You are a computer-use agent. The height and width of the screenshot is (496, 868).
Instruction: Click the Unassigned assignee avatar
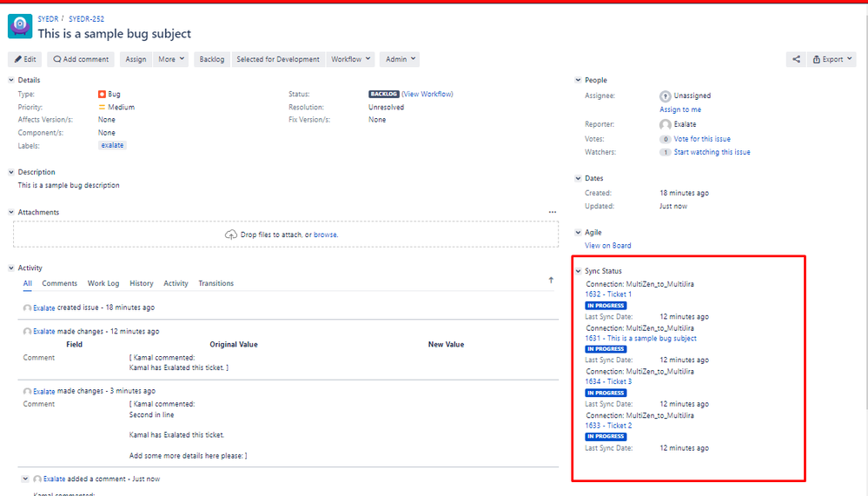click(x=666, y=96)
